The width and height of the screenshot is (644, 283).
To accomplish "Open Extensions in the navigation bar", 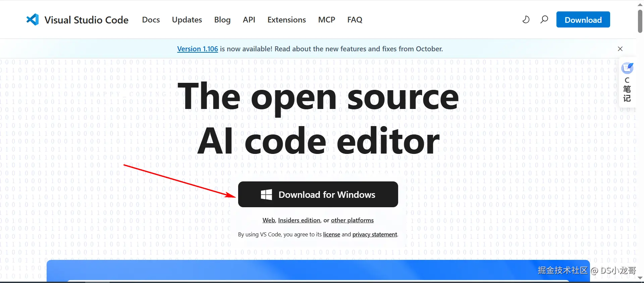I will point(286,20).
